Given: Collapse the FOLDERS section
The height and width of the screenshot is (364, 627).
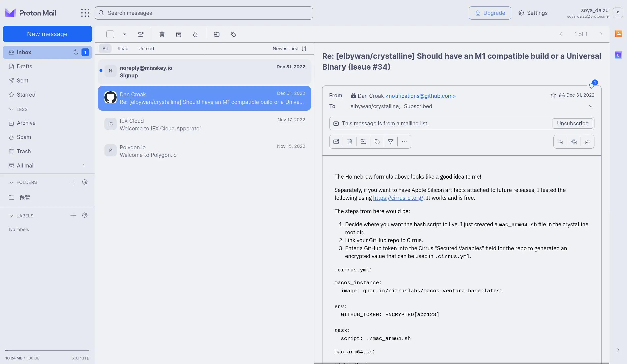Looking at the screenshot, I should 23,182.
